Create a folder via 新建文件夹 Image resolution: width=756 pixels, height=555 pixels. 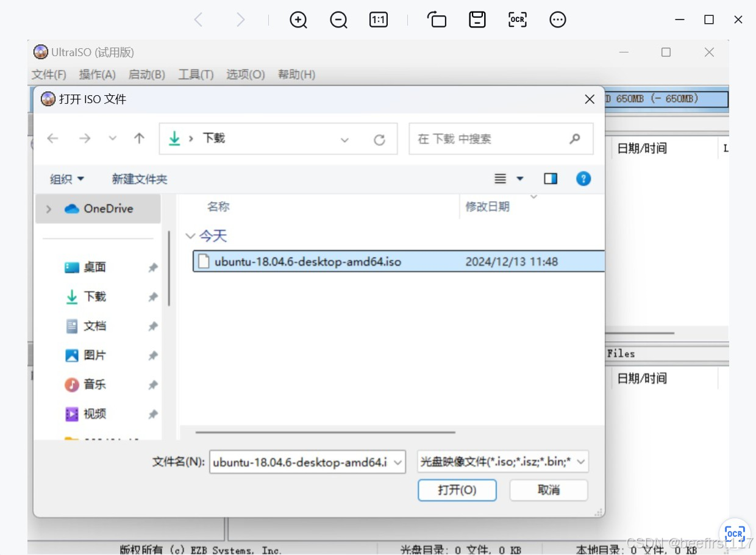tap(139, 178)
